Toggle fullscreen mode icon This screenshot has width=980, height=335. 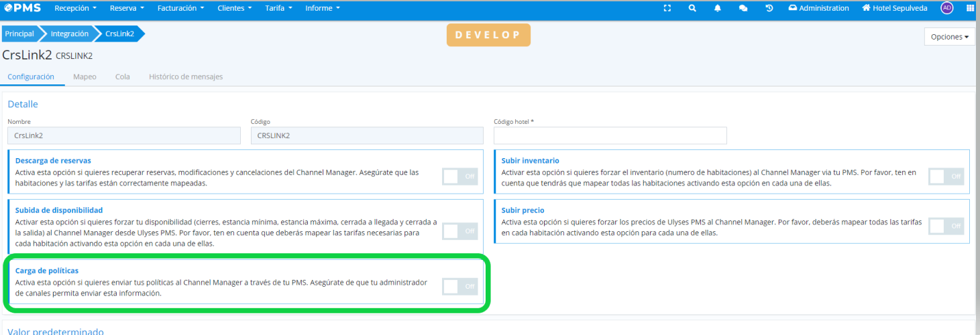(667, 8)
